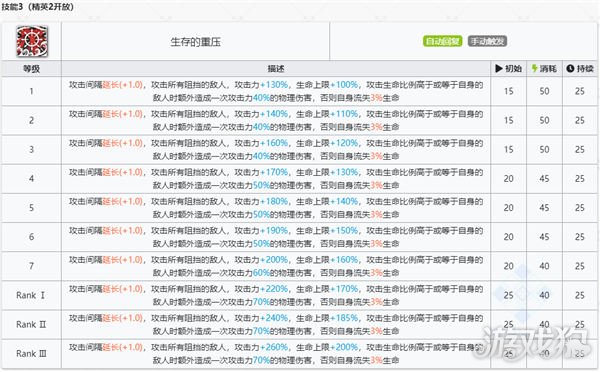
Task: Select the Rank Ⅱ row label
Action: [x=31, y=325]
